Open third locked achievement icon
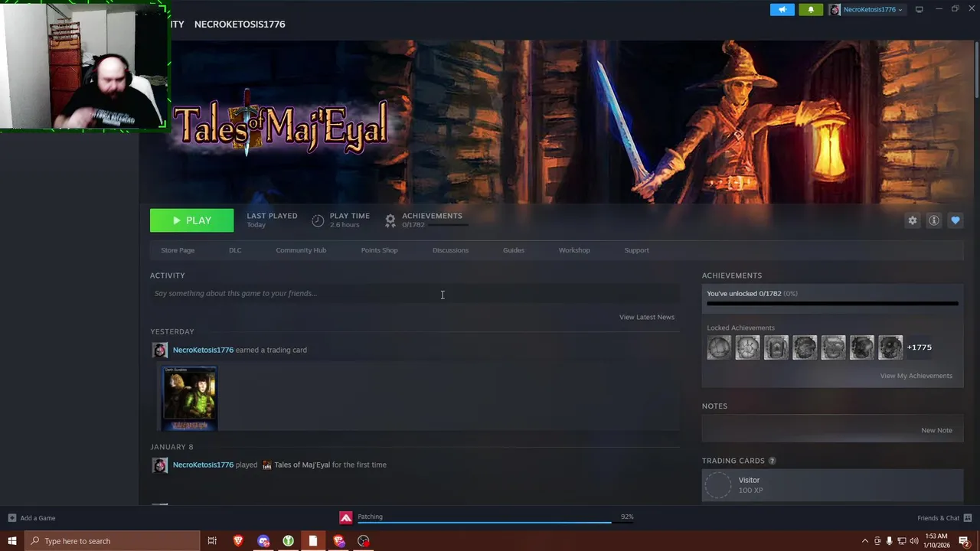This screenshot has width=980, height=551. pyautogui.click(x=776, y=347)
